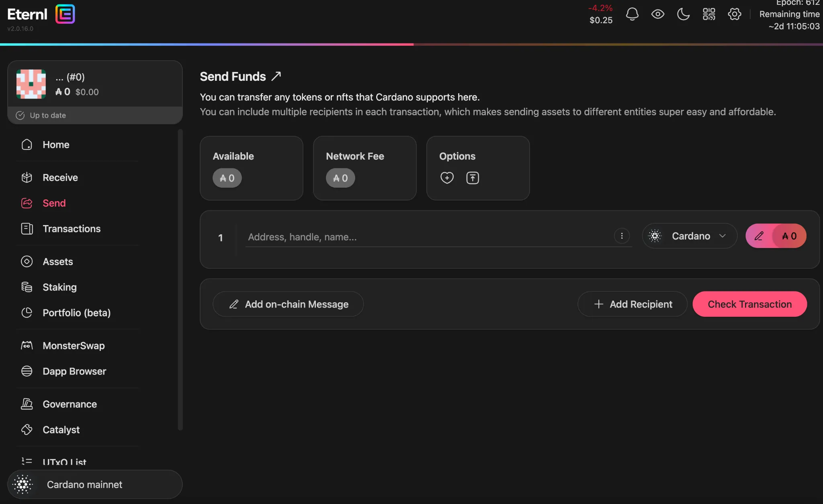This screenshot has height=504, width=823.
Task: Click the Check Transaction button
Action: click(x=749, y=304)
